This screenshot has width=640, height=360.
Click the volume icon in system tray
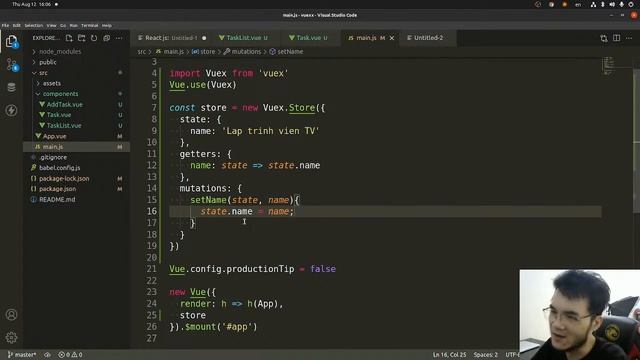[612, 4]
